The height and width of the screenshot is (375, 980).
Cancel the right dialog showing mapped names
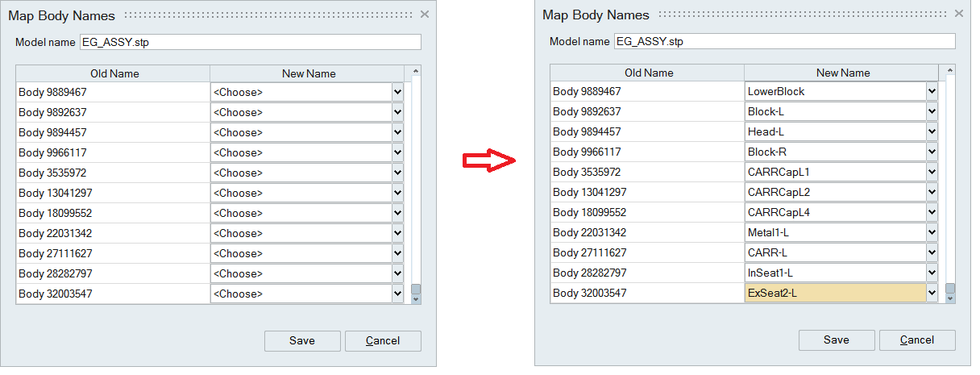[x=917, y=340]
